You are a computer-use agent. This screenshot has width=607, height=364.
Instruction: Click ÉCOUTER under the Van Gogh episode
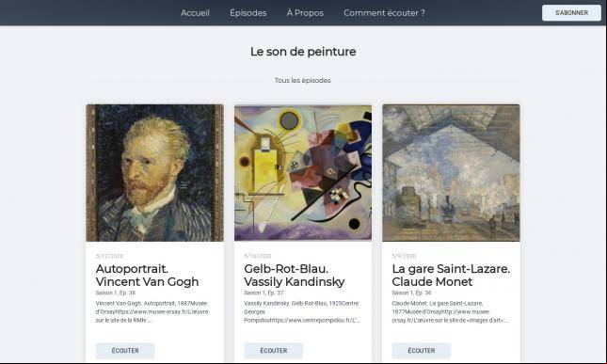[x=125, y=351]
